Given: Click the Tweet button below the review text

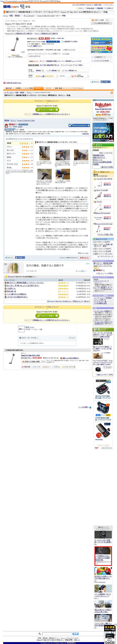Looking at the screenshot, I should [10, 257].
